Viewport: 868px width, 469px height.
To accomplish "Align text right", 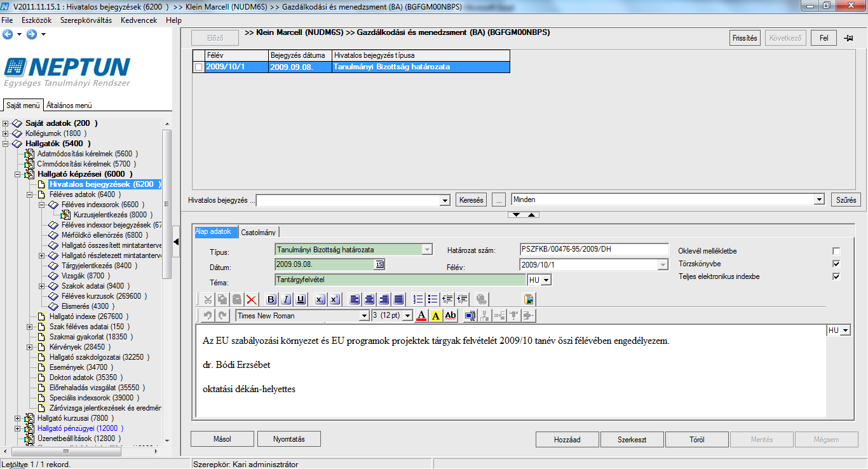I will coord(384,299).
